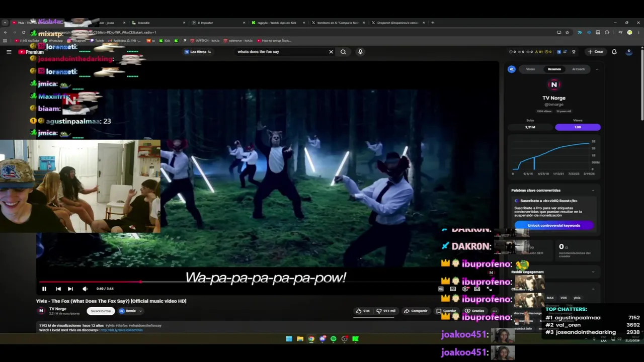The width and height of the screenshot is (644, 362).
Task: Click the browser back arrow
Action: click(5, 32)
